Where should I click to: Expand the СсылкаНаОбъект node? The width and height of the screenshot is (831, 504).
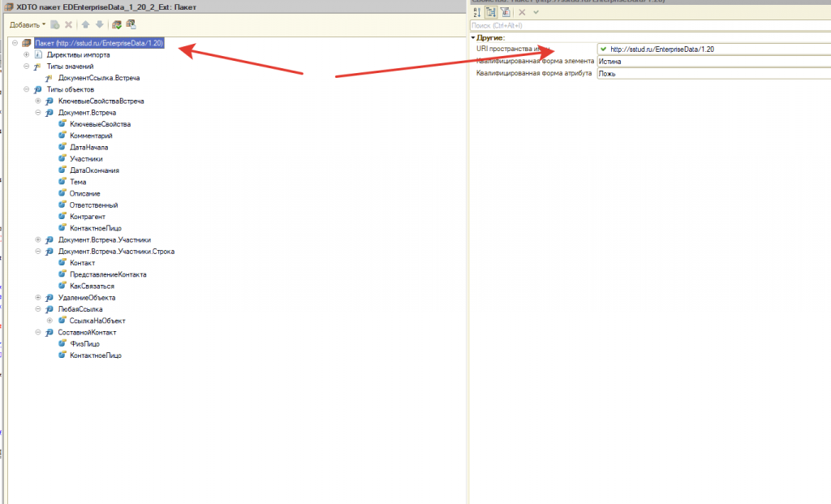tap(50, 321)
